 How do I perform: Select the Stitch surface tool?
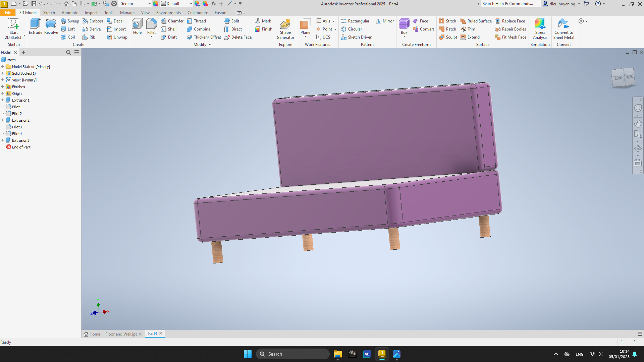447,21
